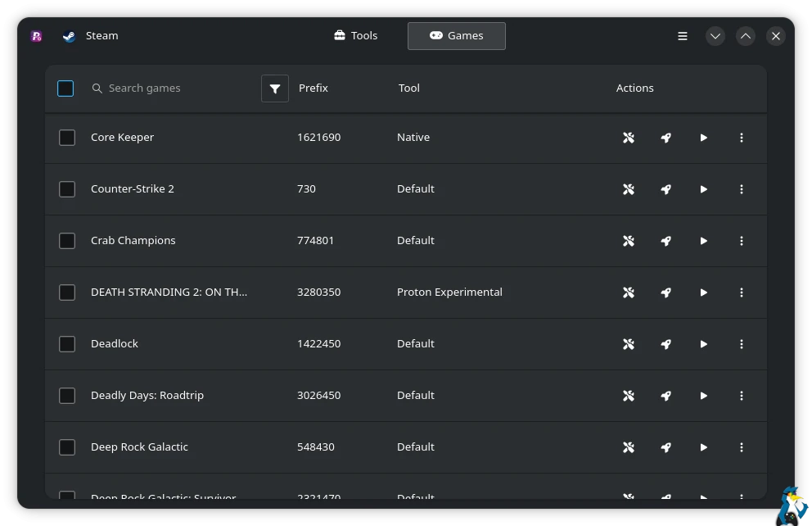
Task: Click the Actions column header
Action: tap(635, 88)
